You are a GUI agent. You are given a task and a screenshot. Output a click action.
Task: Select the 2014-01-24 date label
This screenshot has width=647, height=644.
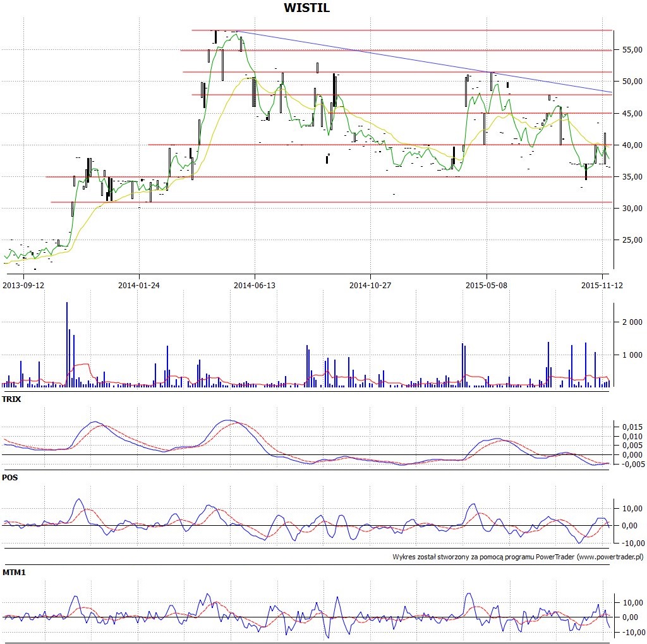tap(138, 285)
